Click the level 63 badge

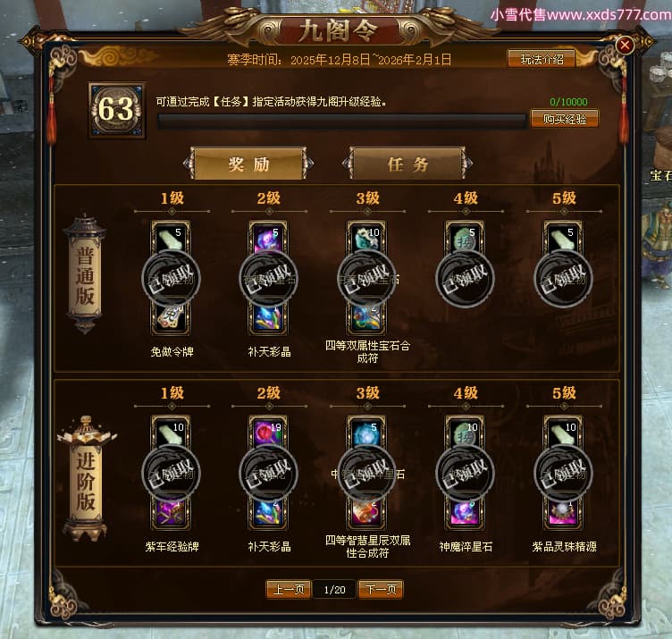coord(116,110)
